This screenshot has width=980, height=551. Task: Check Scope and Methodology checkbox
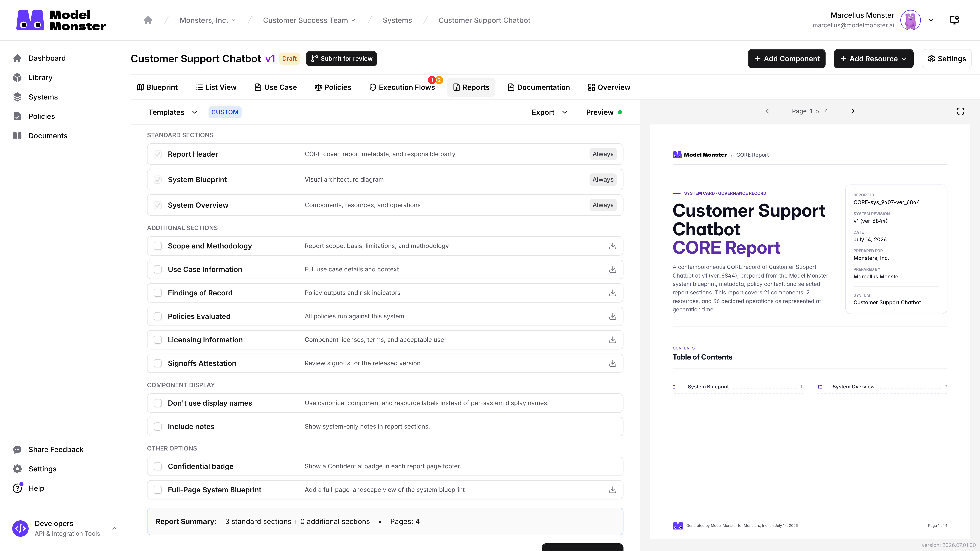coord(158,246)
